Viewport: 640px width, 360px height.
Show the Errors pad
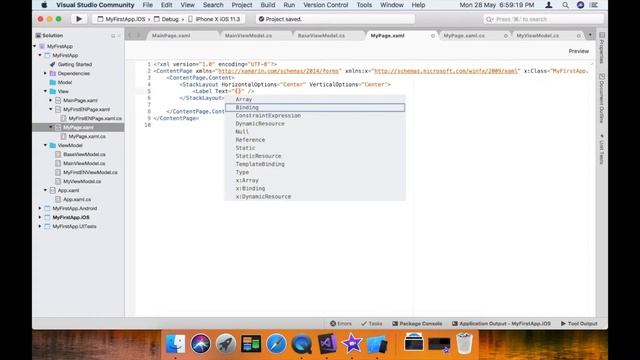coord(341,324)
